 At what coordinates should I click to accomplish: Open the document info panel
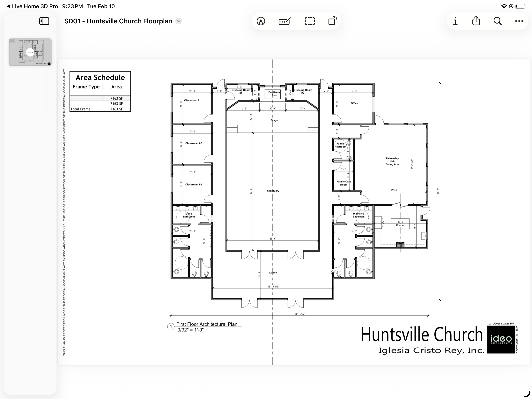click(455, 21)
